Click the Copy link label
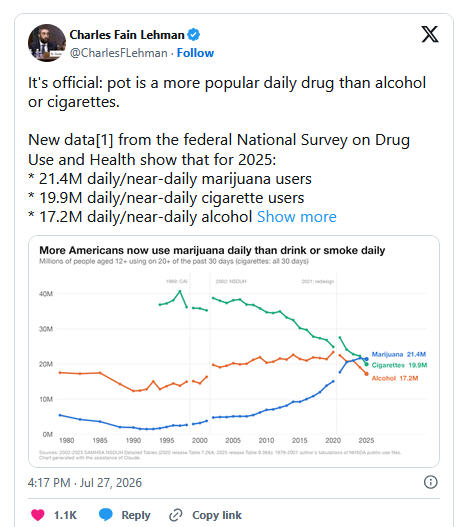Screen dimensions: 464x527 217,515
